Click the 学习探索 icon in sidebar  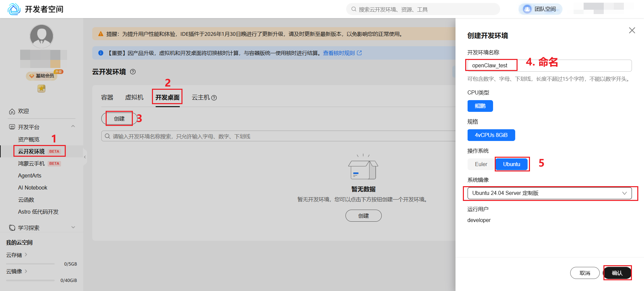point(12,228)
